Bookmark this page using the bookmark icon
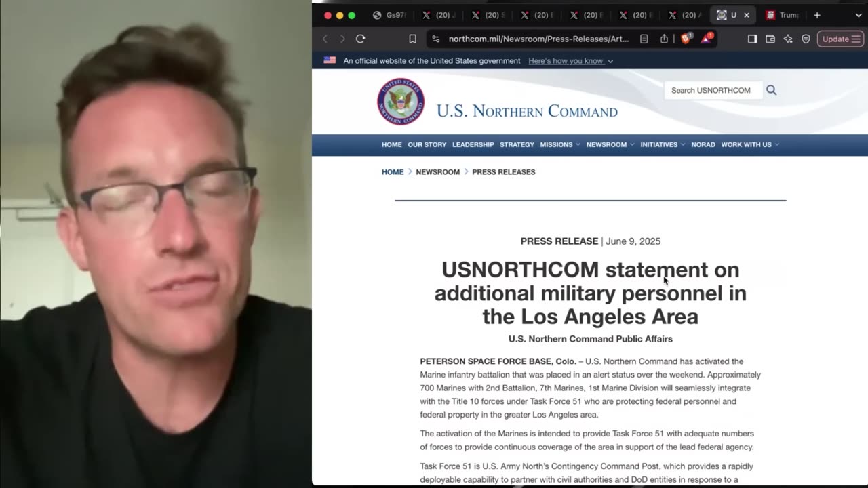This screenshot has height=488, width=868. click(x=412, y=39)
